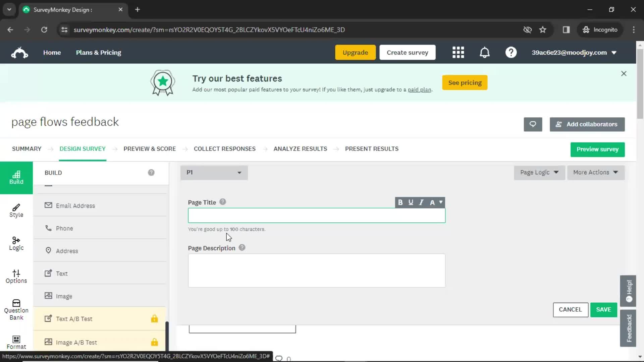Reload the browser page

(44, 29)
